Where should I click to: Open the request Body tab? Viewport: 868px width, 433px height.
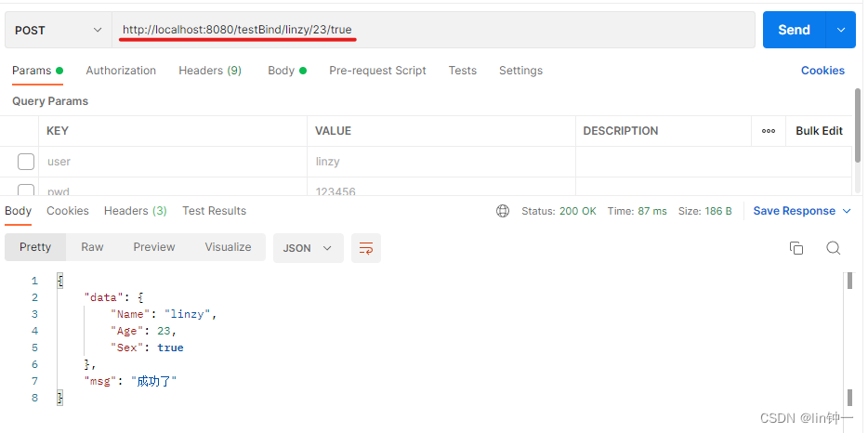(281, 71)
